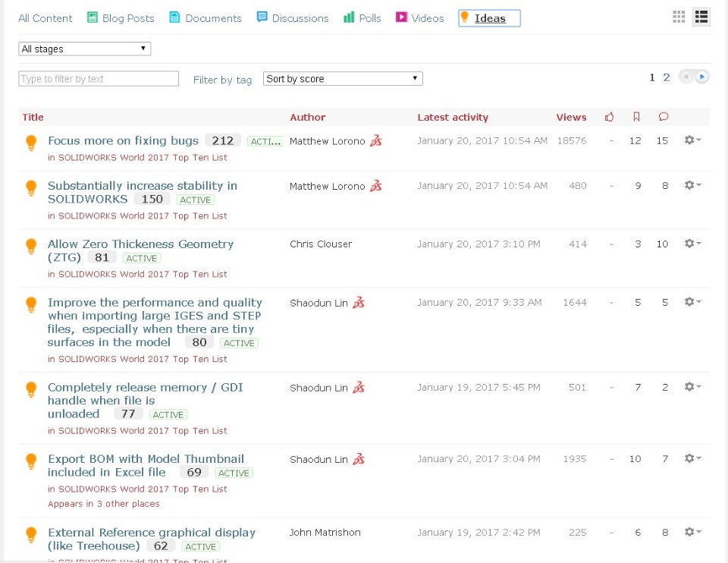Open idea Export BOM with Model Thumbnail

146,465
